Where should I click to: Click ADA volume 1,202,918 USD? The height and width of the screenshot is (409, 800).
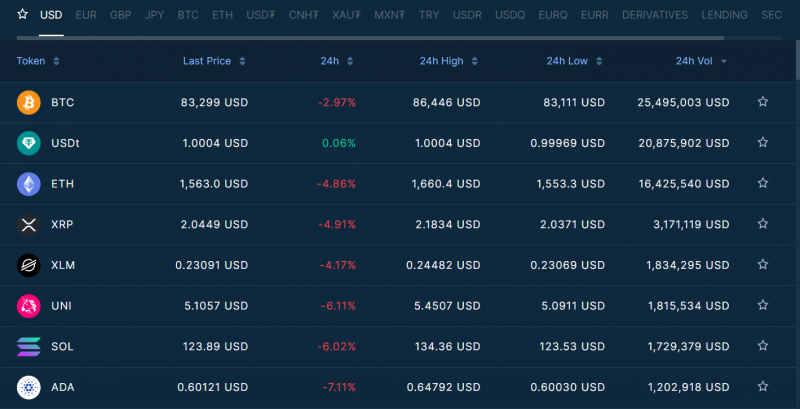pos(688,388)
